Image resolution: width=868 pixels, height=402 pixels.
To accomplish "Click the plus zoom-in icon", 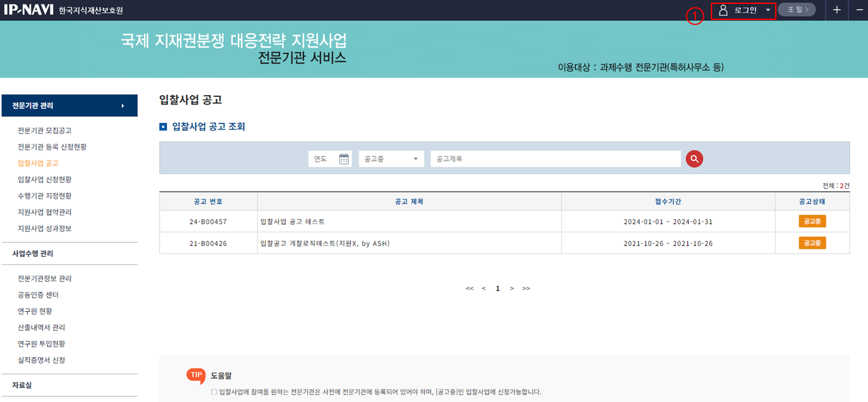I will pyautogui.click(x=837, y=10).
